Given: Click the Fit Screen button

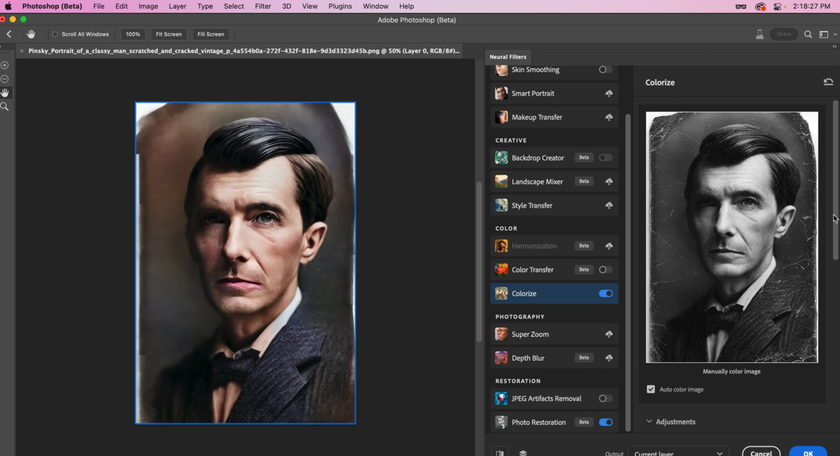Looking at the screenshot, I should pyautogui.click(x=169, y=34).
